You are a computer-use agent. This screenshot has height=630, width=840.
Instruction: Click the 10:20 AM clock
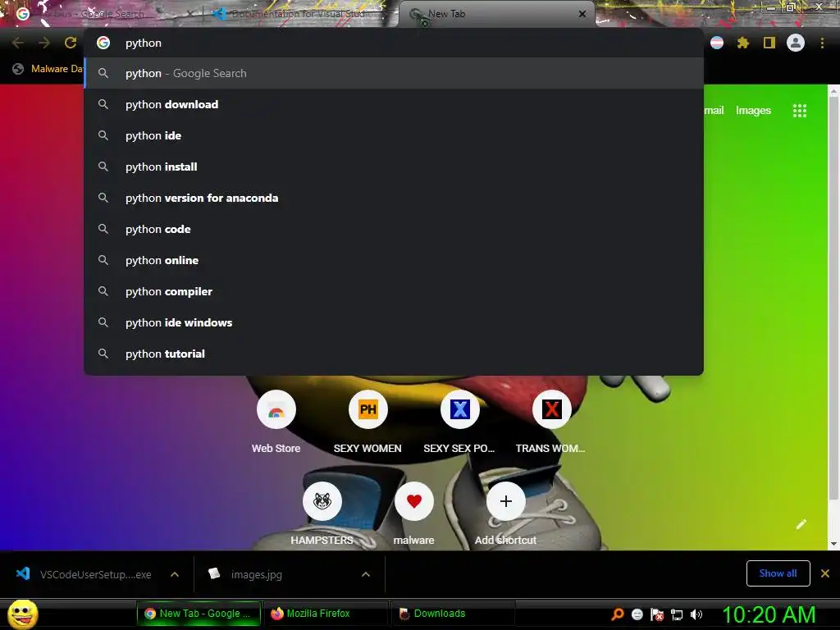click(x=769, y=614)
